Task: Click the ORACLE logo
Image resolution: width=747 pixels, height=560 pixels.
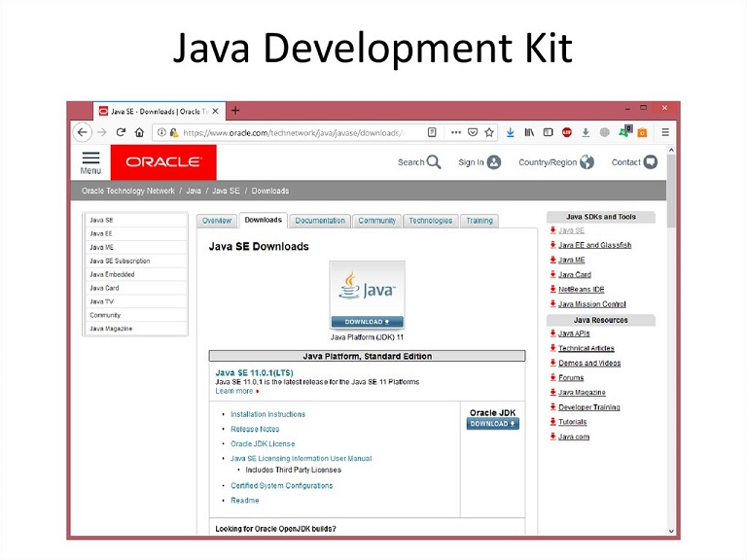Action: (x=163, y=162)
